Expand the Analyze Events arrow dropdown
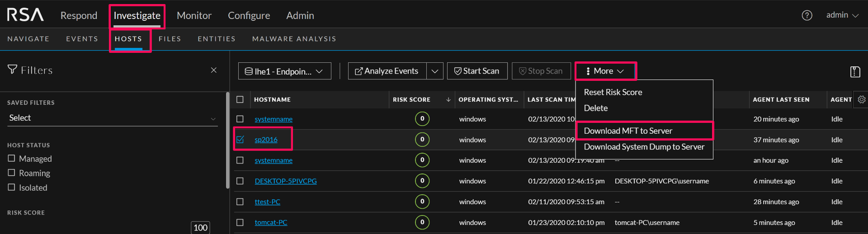 pos(434,71)
